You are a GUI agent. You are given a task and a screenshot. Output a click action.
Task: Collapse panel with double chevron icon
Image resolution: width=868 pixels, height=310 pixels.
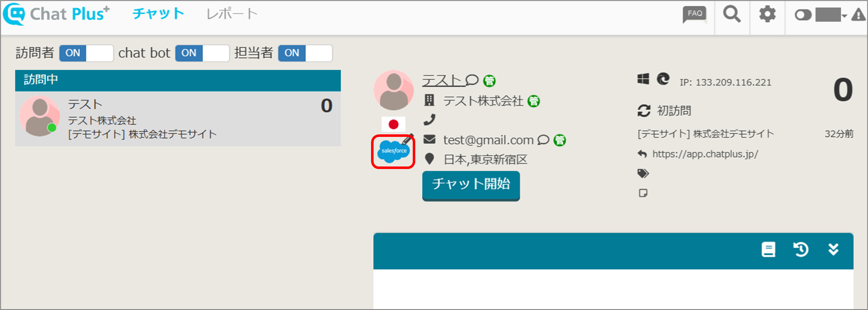pyautogui.click(x=833, y=250)
